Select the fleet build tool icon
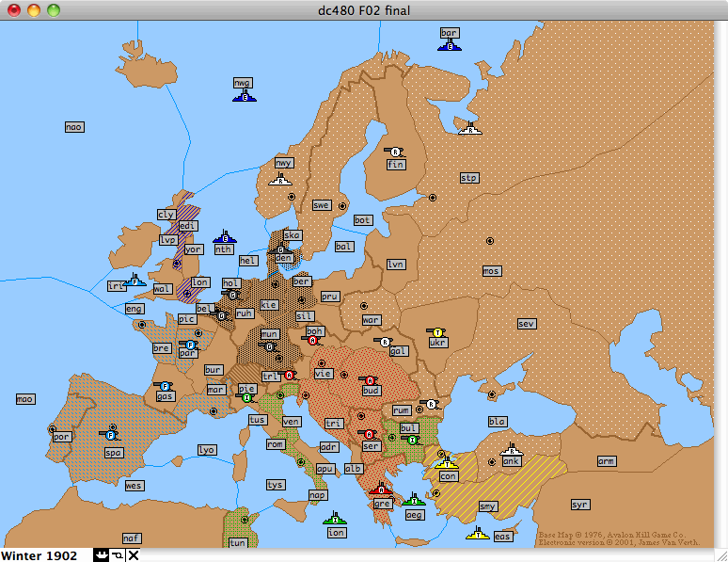The height and width of the screenshot is (562, 728). pyautogui.click(x=101, y=555)
